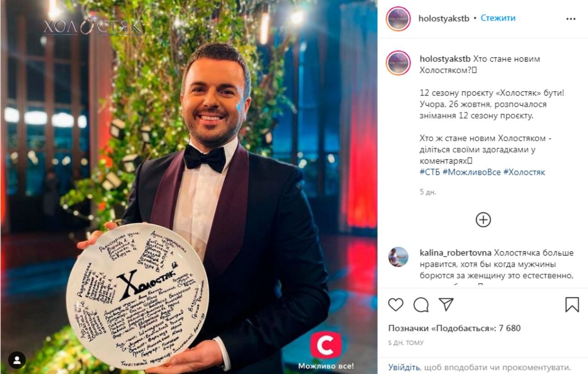Image resolution: width=588 pixels, height=374 pixels.
Task: View kalina_robertovna commenter username
Action: 456,253
